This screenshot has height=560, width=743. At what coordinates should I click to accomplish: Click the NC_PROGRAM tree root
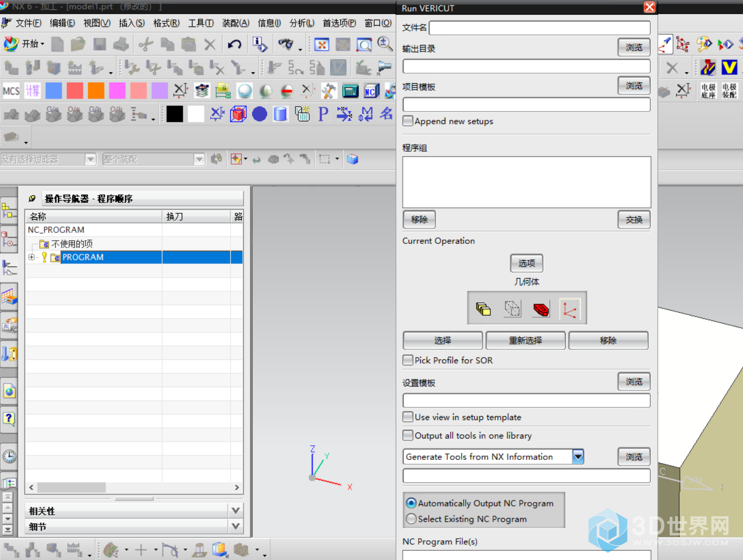click(x=56, y=230)
